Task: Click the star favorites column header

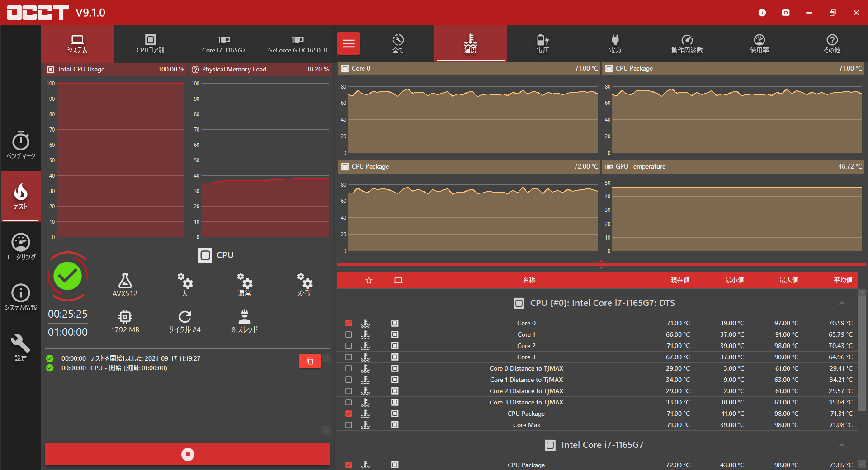Action: tap(369, 280)
